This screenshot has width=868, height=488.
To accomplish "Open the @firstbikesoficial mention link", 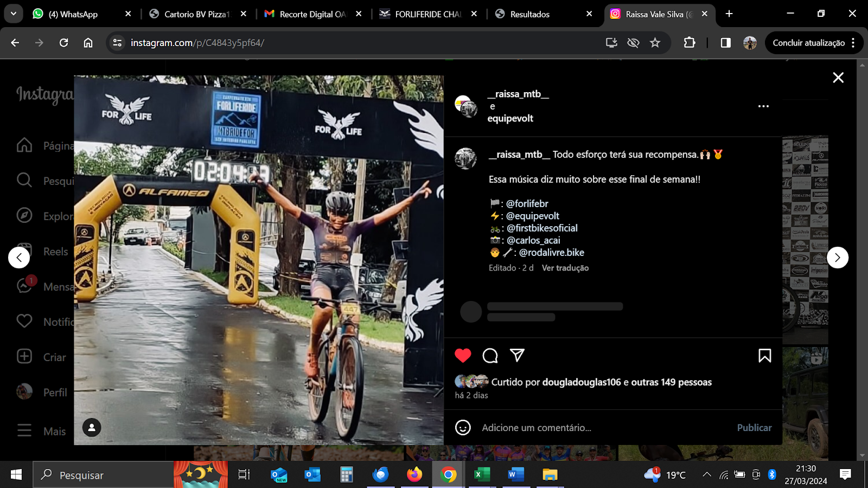I will 542,228.
